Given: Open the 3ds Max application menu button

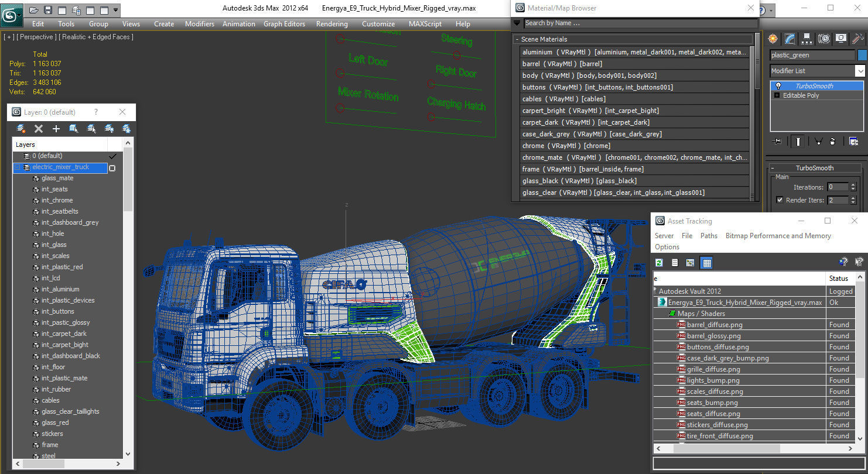Looking at the screenshot, I should (11, 15).
